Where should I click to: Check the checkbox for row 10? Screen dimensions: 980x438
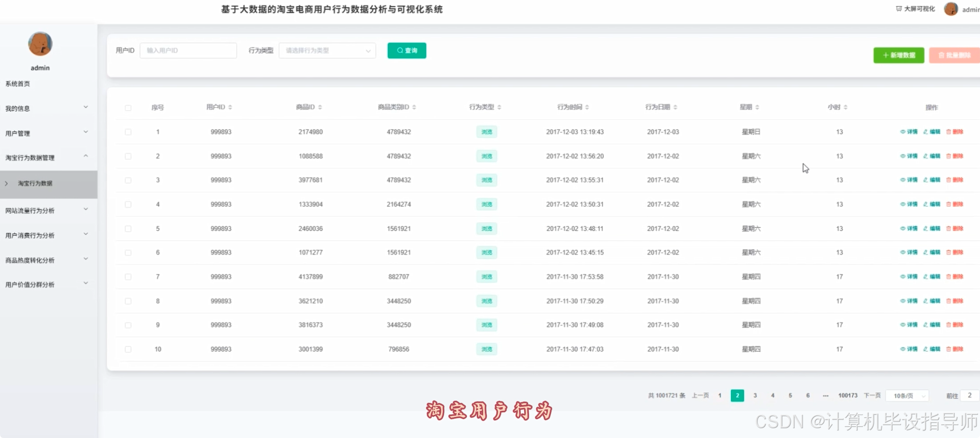(128, 349)
